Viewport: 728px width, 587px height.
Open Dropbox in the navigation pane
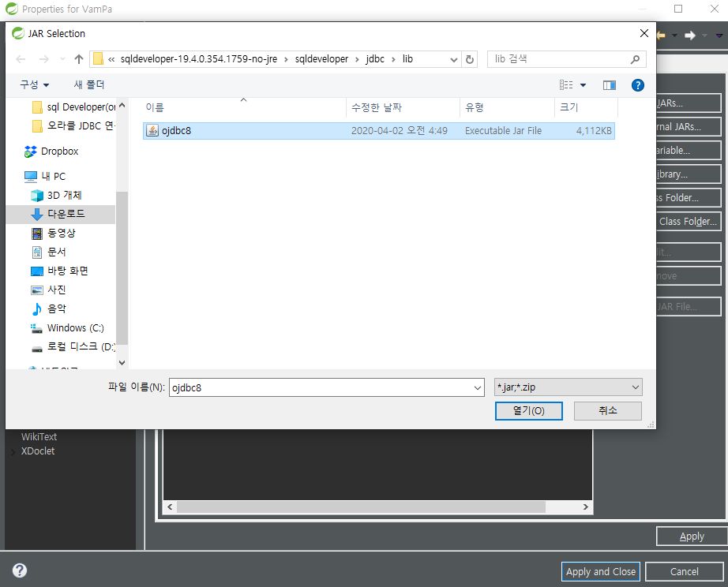coord(51,151)
